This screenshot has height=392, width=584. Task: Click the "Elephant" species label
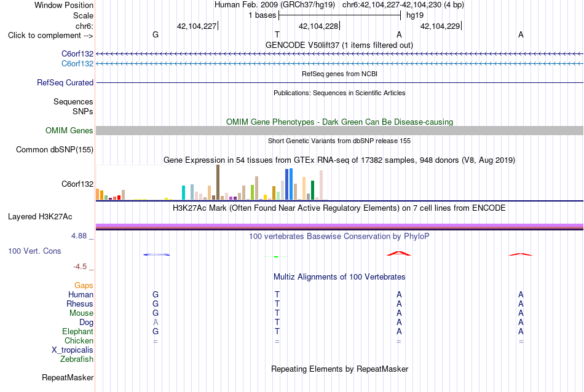pos(77,331)
